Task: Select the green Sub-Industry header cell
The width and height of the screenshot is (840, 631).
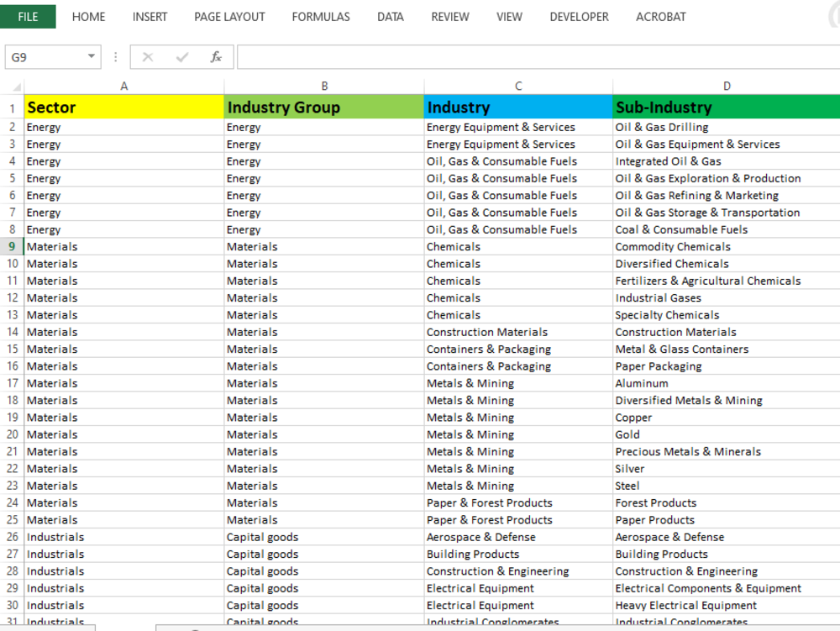Action: [727, 107]
